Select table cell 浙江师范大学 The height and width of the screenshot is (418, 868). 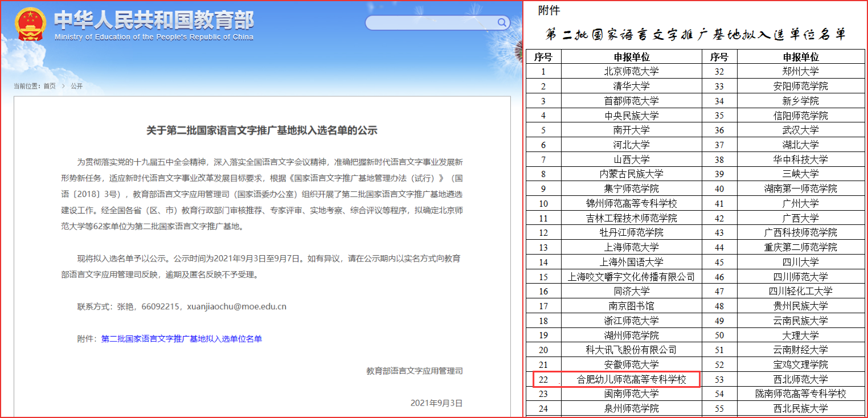[632, 321]
